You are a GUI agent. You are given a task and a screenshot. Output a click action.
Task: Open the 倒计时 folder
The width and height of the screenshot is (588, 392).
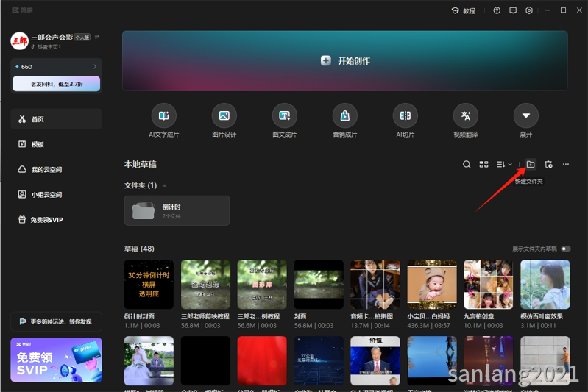tap(177, 210)
